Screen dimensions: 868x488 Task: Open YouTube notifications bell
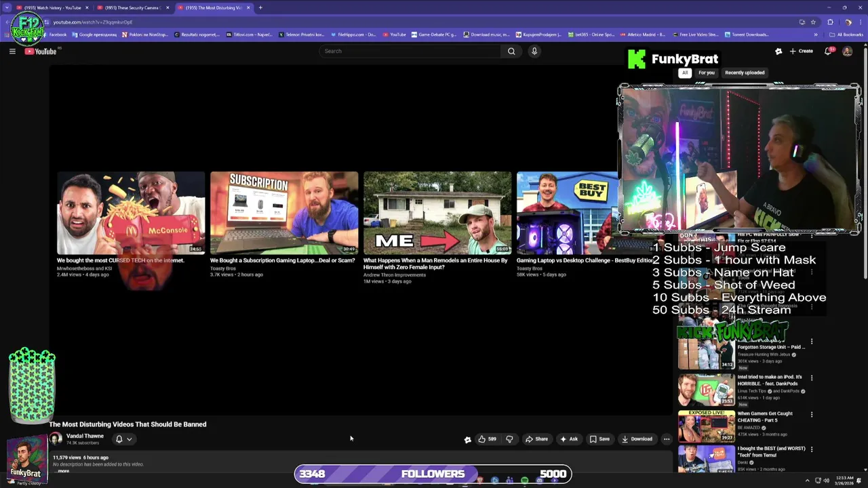pyautogui.click(x=828, y=51)
